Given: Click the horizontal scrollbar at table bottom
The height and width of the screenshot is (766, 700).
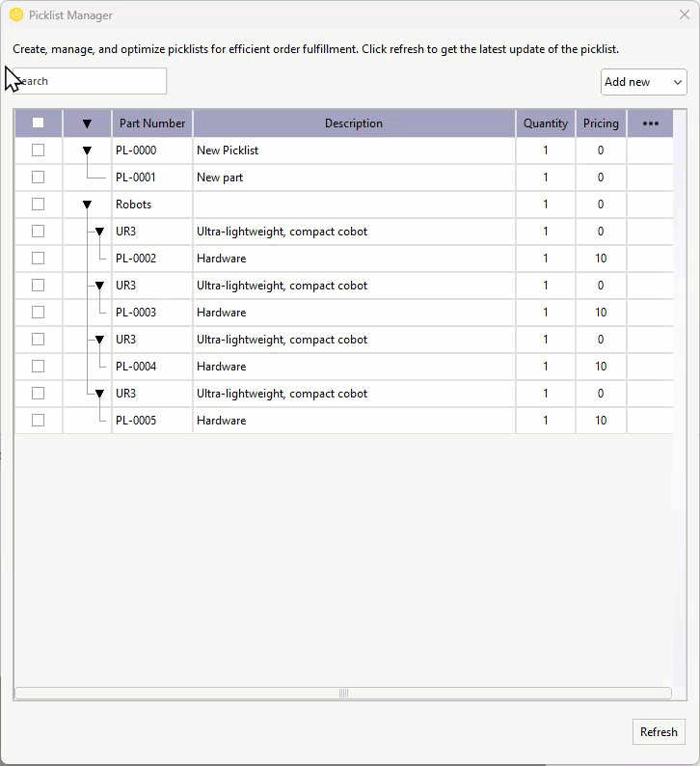Looking at the screenshot, I should point(343,694).
